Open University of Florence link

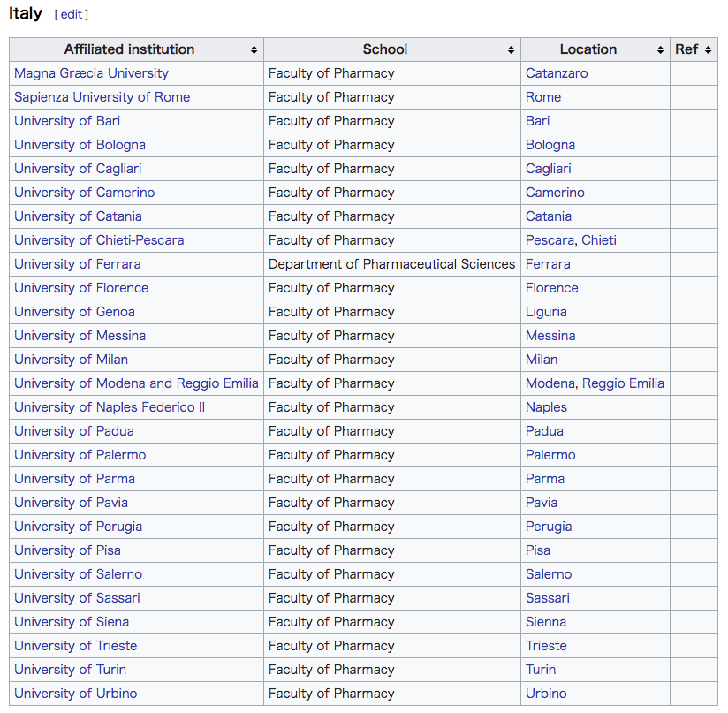click(x=81, y=288)
